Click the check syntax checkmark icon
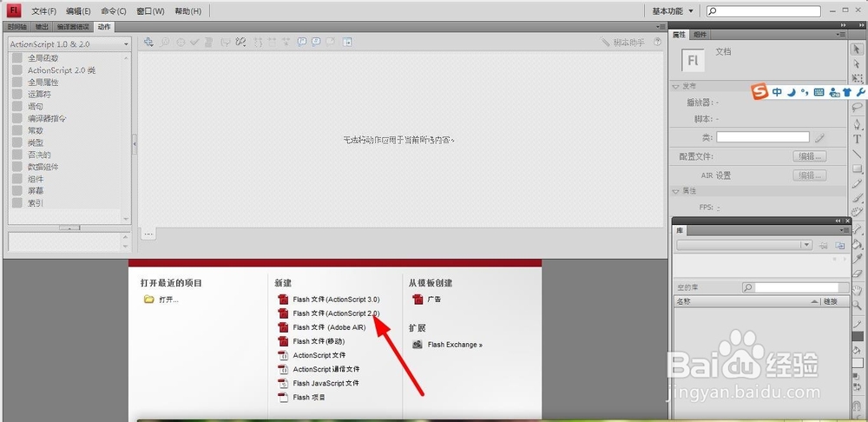The height and width of the screenshot is (422, 868). [x=194, y=42]
